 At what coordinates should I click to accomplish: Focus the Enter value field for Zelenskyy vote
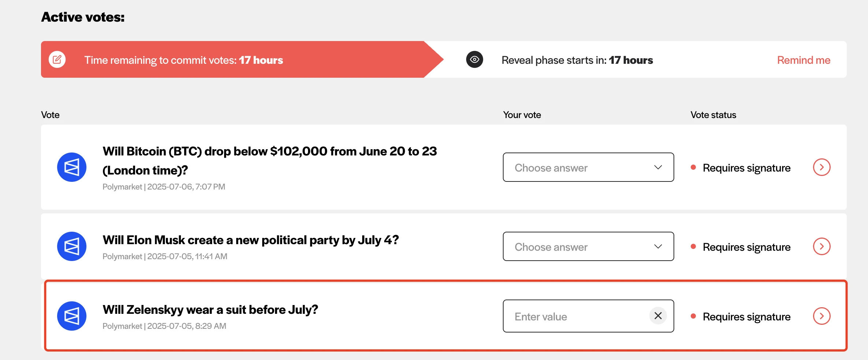point(575,316)
